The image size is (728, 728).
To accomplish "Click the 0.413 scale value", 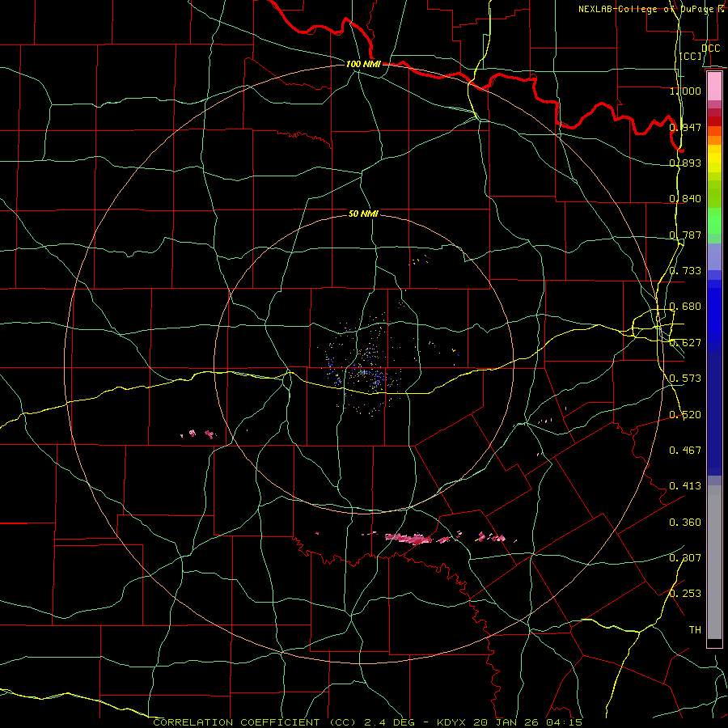I will point(685,486).
